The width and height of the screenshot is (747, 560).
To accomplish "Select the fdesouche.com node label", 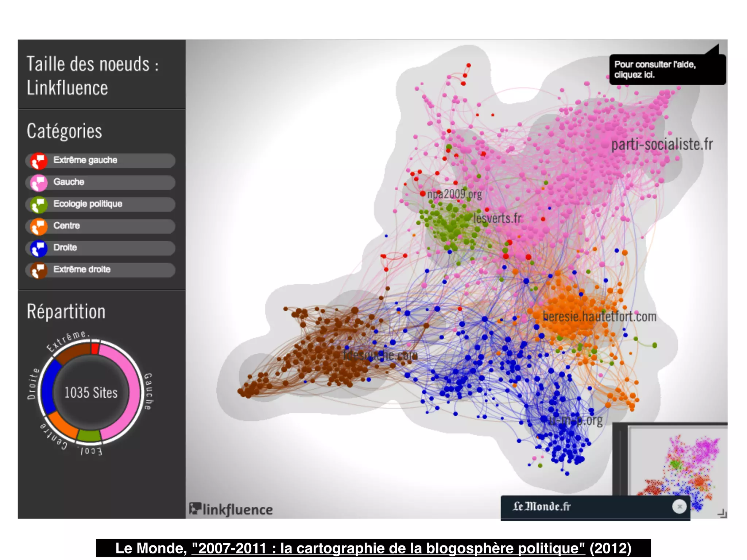I will pos(380,355).
